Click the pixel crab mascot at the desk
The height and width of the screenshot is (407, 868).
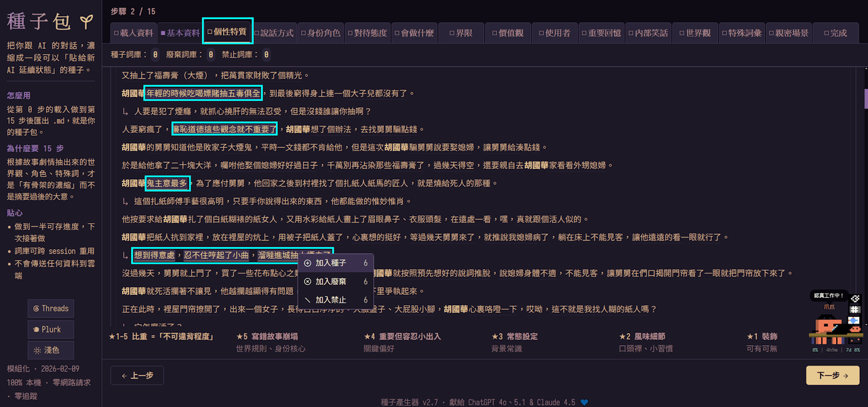(x=829, y=330)
